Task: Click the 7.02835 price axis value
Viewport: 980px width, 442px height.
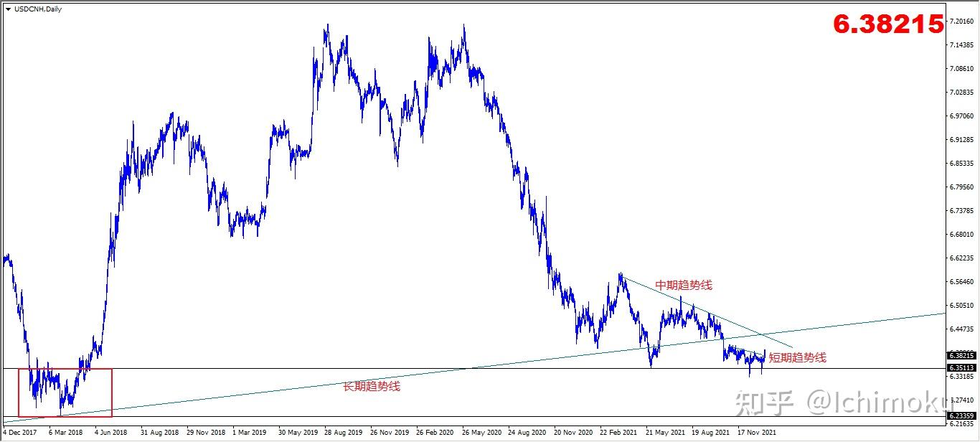Action: click(x=961, y=93)
